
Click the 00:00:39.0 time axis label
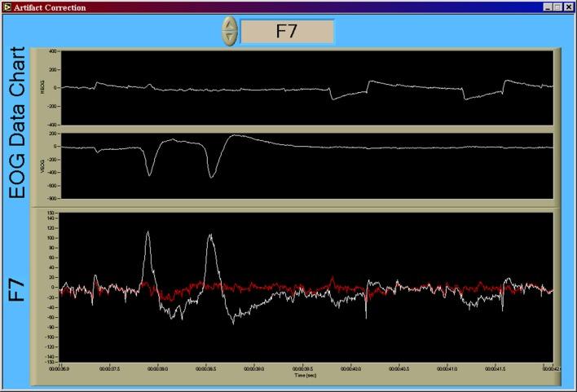point(253,368)
